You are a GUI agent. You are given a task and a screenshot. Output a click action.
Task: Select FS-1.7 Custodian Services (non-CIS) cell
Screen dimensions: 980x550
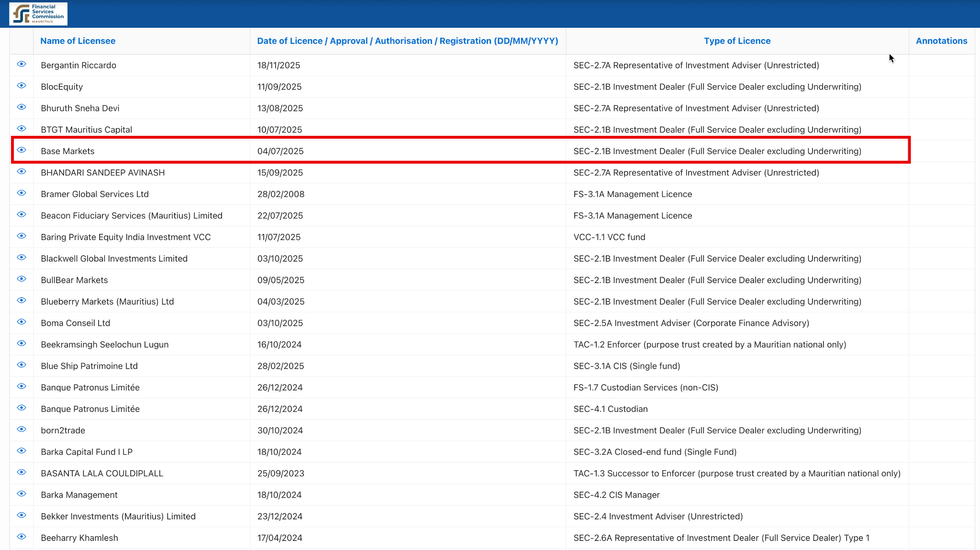point(737,387)
